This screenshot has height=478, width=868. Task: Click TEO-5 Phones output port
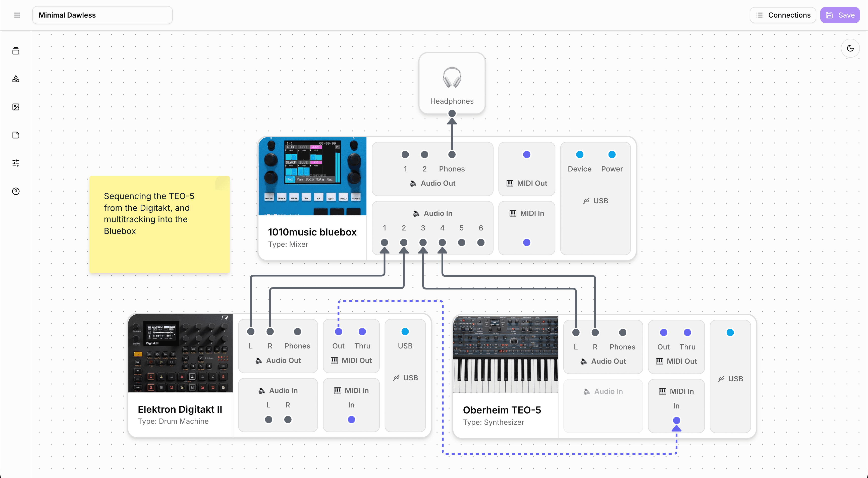622,333
